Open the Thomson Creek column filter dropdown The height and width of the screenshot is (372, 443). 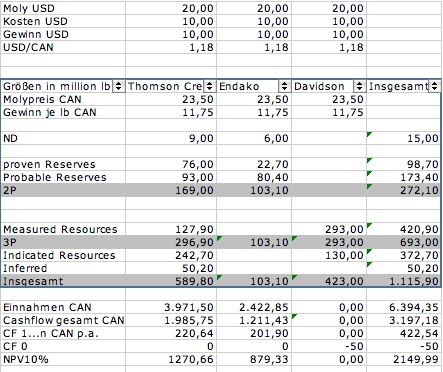(x=209, y=86)
